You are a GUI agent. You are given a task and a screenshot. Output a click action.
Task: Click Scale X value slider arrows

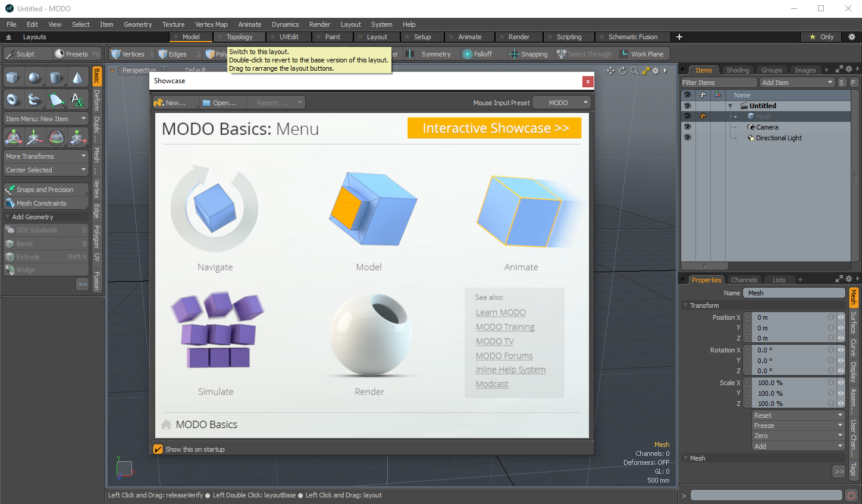coord(841,383)
